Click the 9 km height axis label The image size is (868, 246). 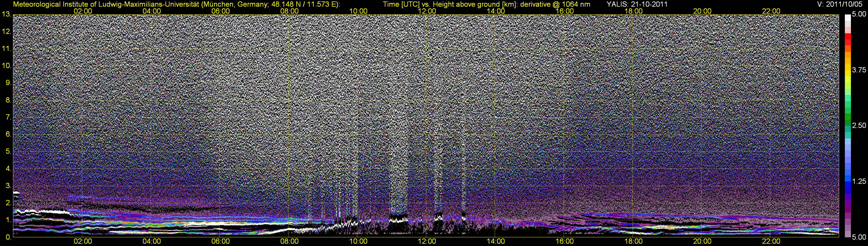click(9, 83)
